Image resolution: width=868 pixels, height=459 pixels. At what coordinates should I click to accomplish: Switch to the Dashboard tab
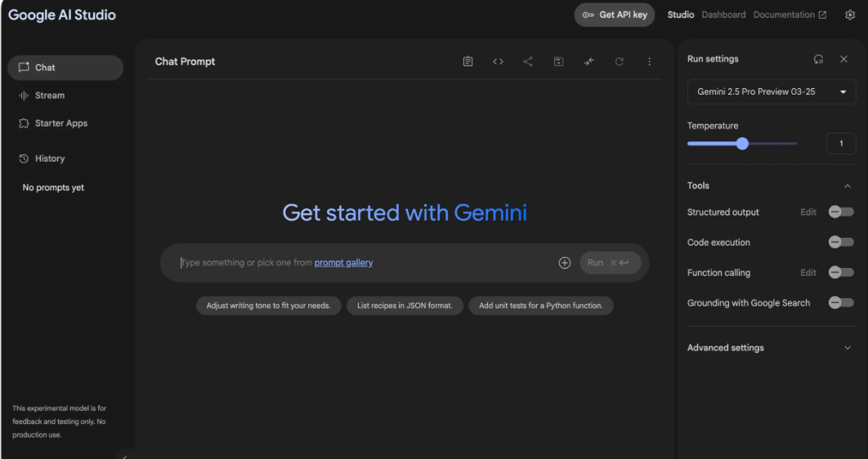coord(723,15)
